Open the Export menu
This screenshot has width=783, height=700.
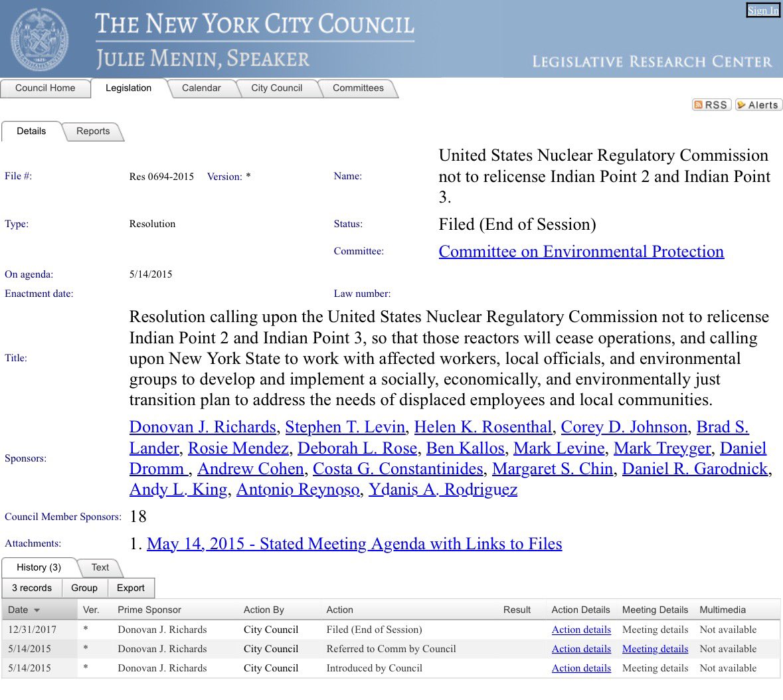click(x=131, y=588)
